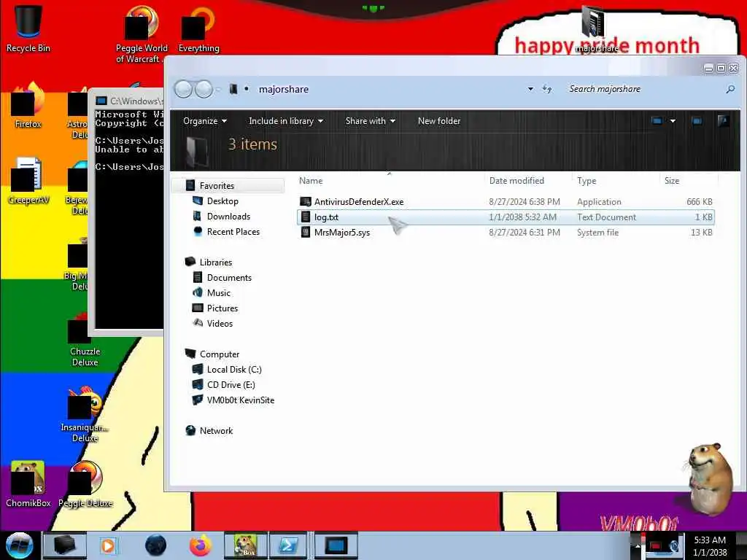
Task: Click New folder in Explorer toolbar
Action: pyautogui.click(x=439, y=121)
